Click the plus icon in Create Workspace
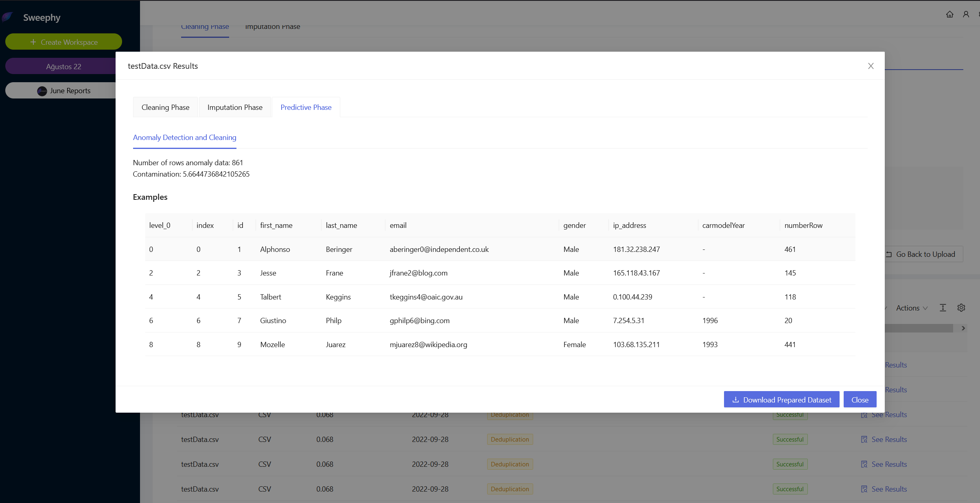 pos(33,42)
